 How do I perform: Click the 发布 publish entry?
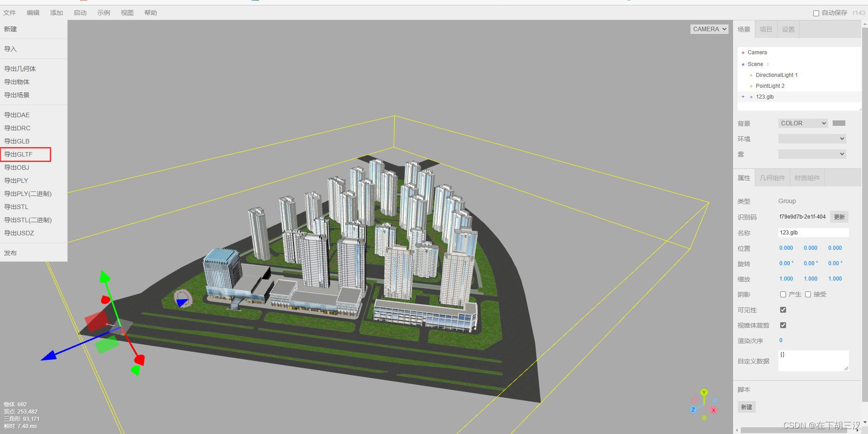pos(10,253)
